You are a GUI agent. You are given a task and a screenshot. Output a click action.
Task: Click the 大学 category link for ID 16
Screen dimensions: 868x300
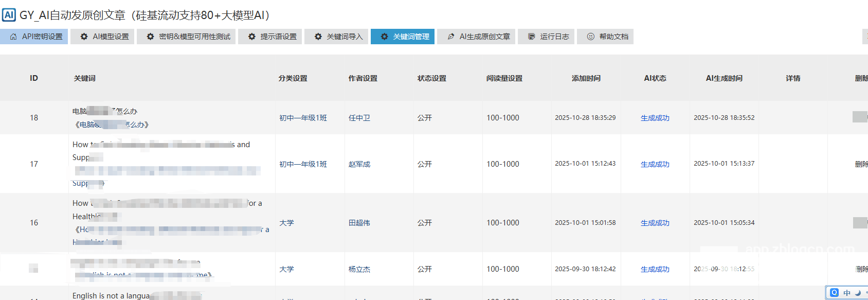point(286,223)
